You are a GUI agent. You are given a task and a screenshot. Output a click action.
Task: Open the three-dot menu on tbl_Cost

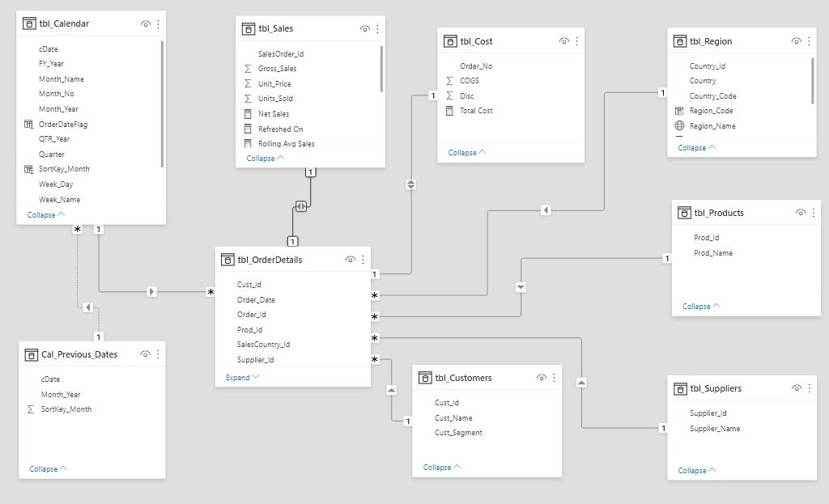click(576, 40)
